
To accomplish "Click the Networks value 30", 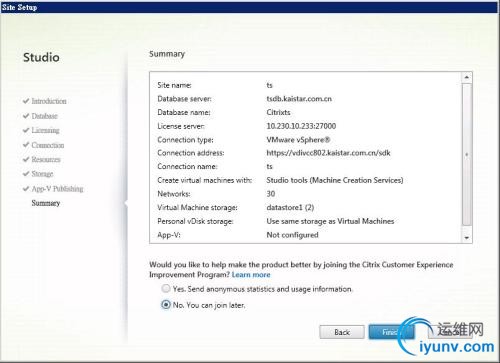I will click(271, 194).
